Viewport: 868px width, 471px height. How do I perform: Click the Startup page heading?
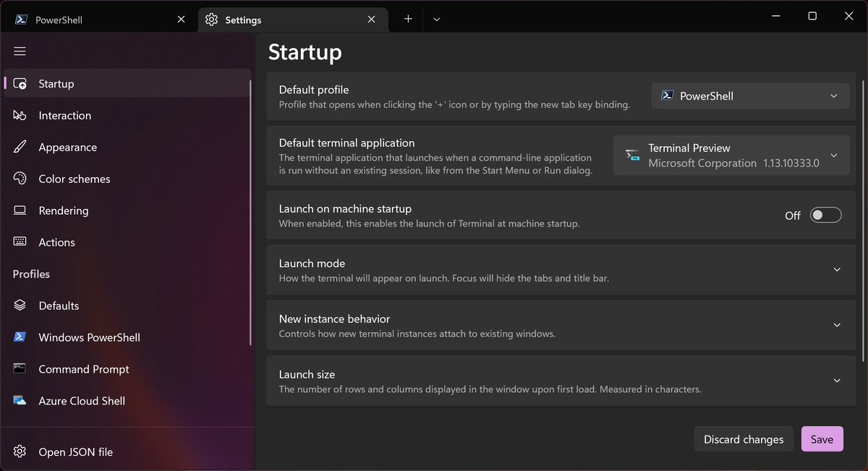pyautogui.click(x=305, y=52)
